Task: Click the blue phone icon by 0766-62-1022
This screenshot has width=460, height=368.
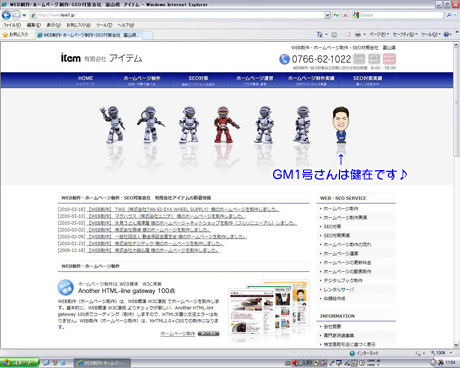Action: coord(284,59)
